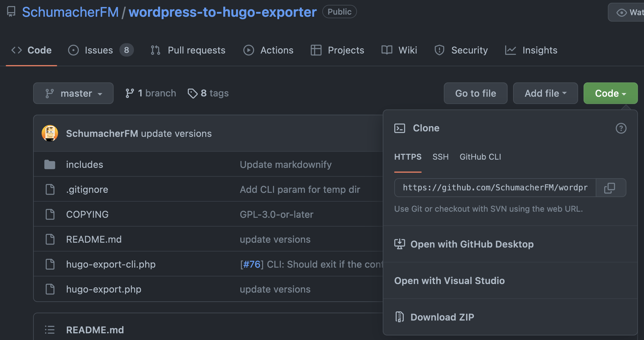Expand the master branch dropdown
Image resolution: width=644 pixels, height=340 pixels.
[73, 93]
